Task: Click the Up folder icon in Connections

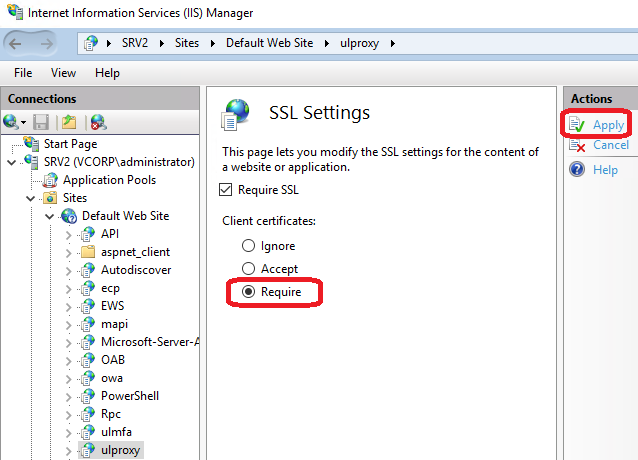Action: point(68,122)
